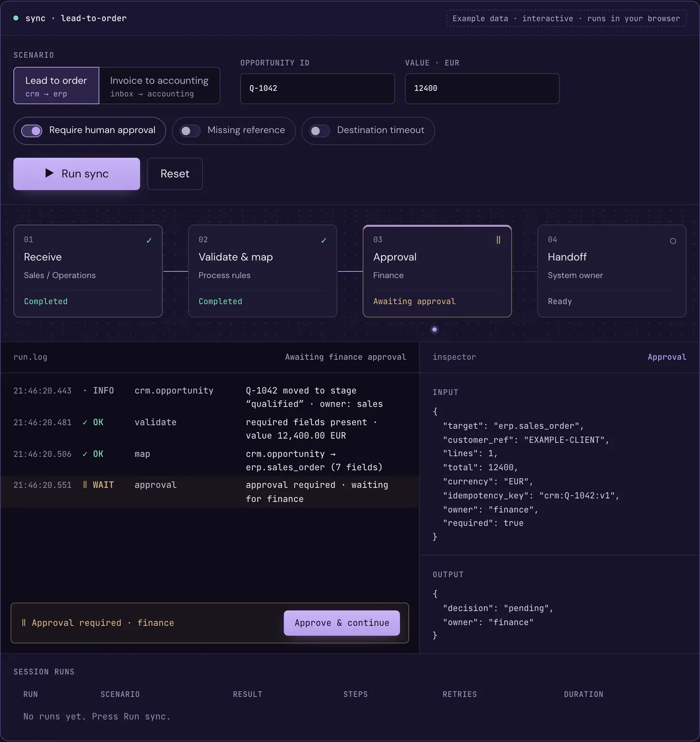
Task: Select the validate OK log row
Action: (x=210, y=429)
